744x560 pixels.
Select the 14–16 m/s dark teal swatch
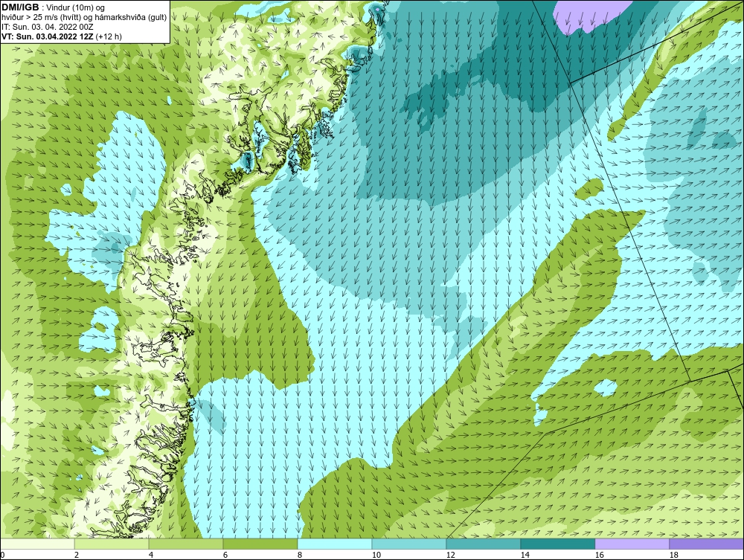coord(558,544)
